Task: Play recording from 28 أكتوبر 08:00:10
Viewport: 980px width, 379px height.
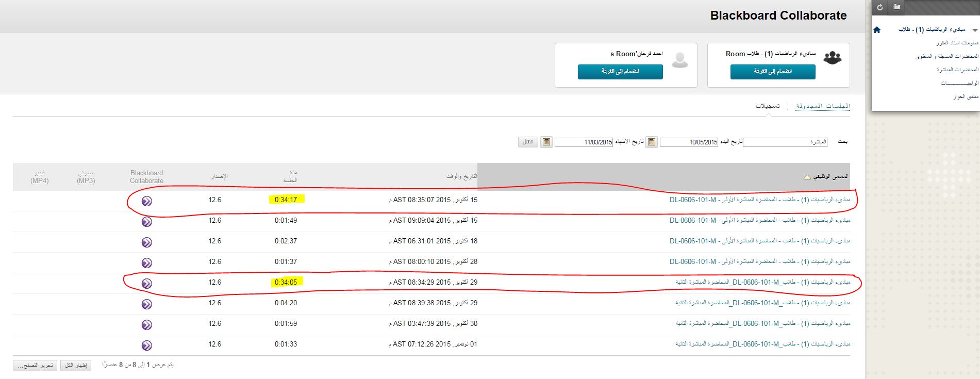Action: [147, 262]
